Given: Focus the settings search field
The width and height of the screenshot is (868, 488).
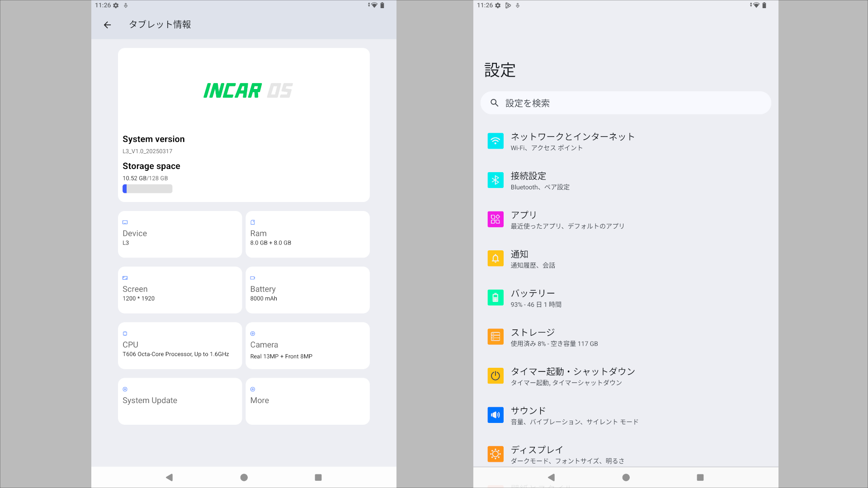Looking at the screenshot, I should click(x=625, y=103).
